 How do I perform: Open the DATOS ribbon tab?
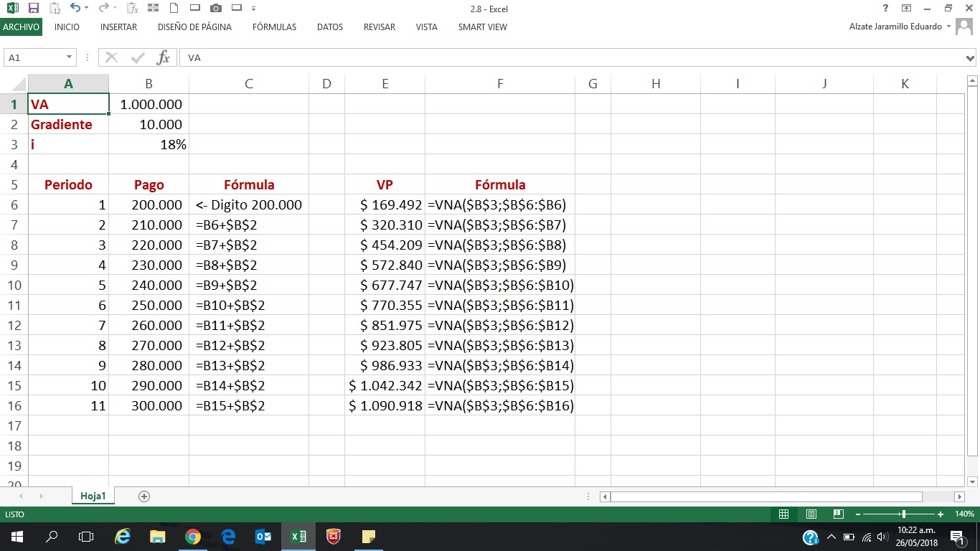point(329,27)
